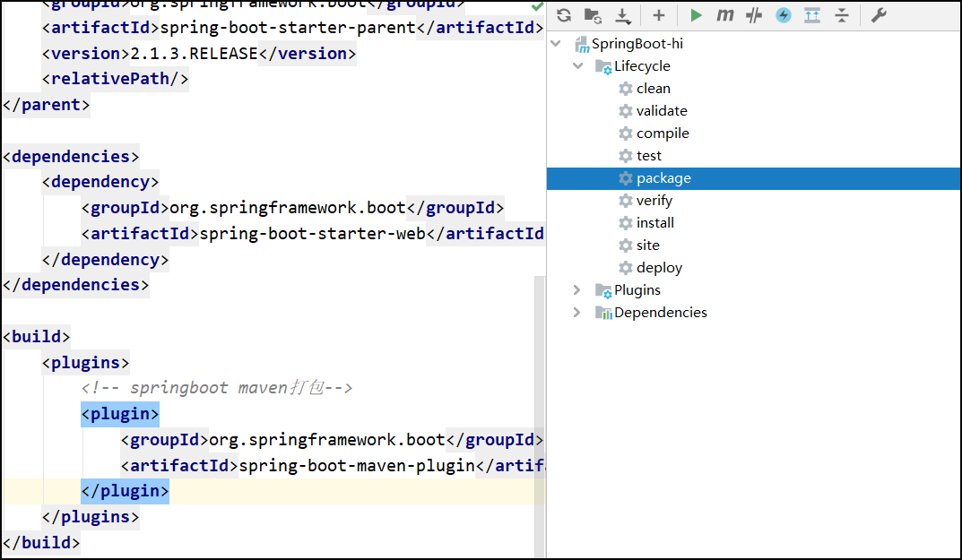This screenshot has width=962, height=560.
Task: Collapse all tree nodes icon
Action: (842, 15)
